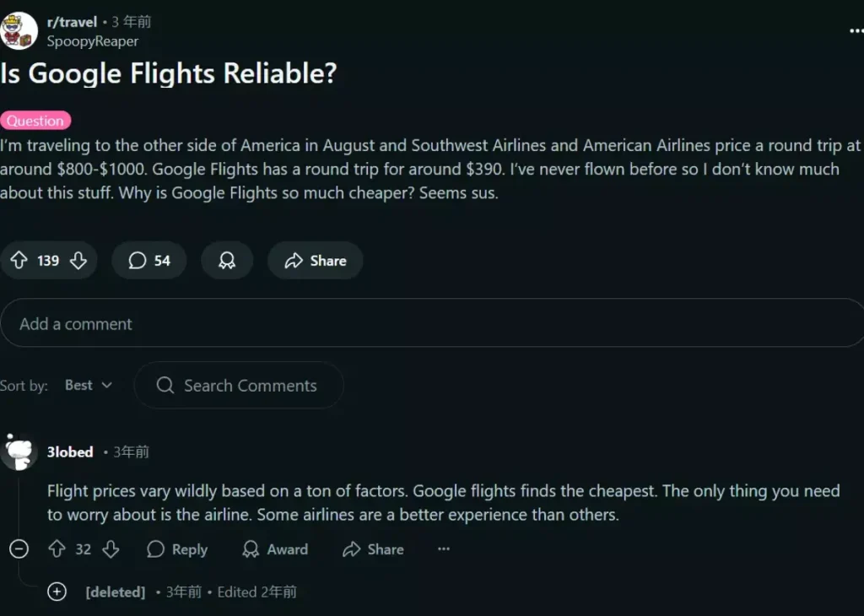
Task: Click the Search Comments field
Action: (250, 386)
